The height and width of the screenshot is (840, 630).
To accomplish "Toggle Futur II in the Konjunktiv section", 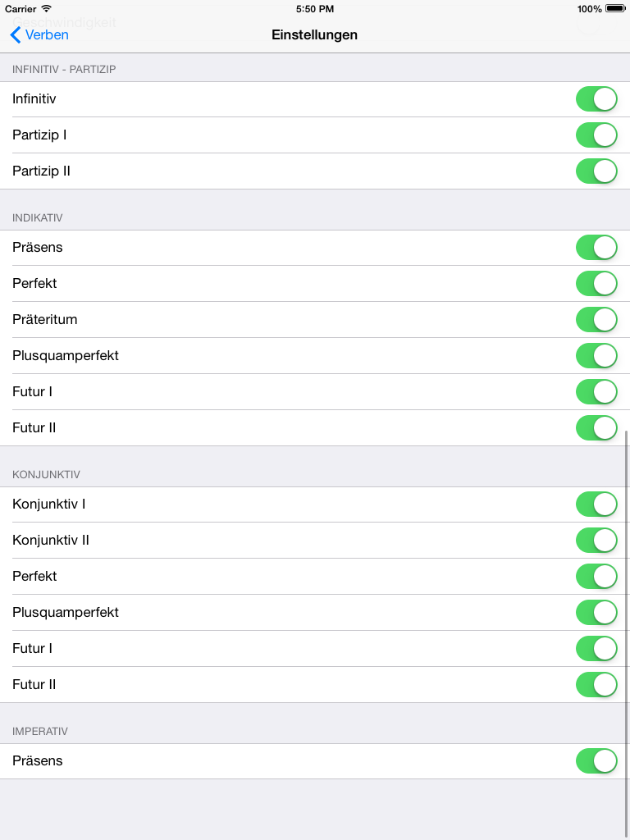I will click(596, 684).
